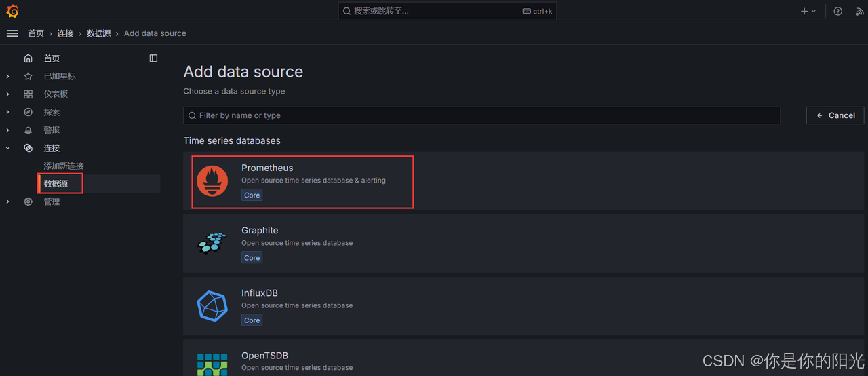This screenshot has height=376, width=868.
Task: Click the home icon in the sidebar
Action: tap(28, 58)
